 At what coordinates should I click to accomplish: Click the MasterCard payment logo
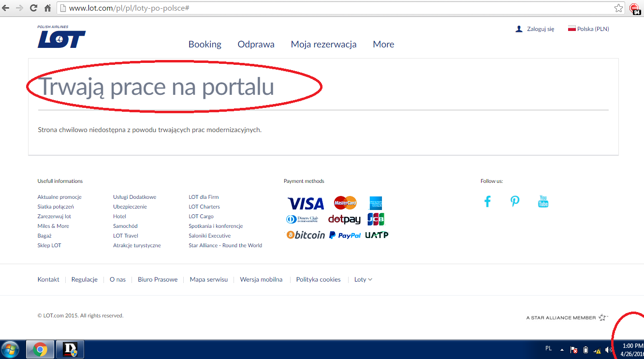click(345, 203)
